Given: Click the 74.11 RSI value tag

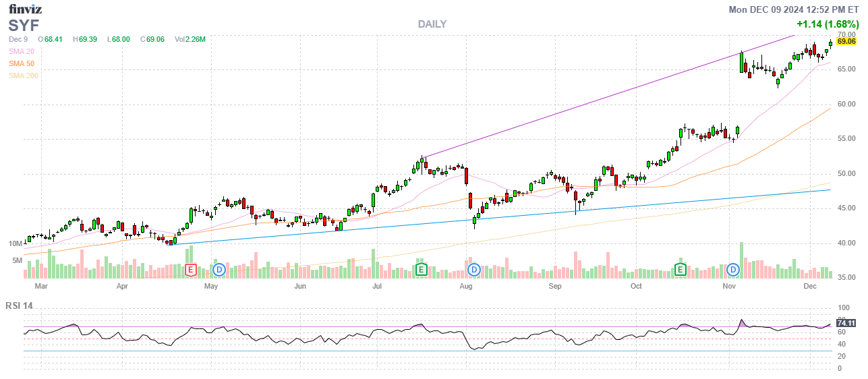Looking at the screenshot, I should [846, 323].
